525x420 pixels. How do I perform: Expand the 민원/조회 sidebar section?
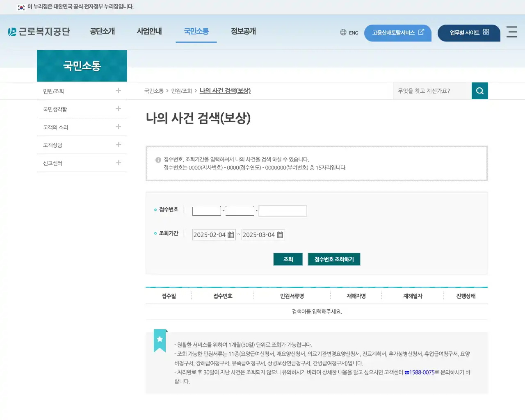pos(118,91)
